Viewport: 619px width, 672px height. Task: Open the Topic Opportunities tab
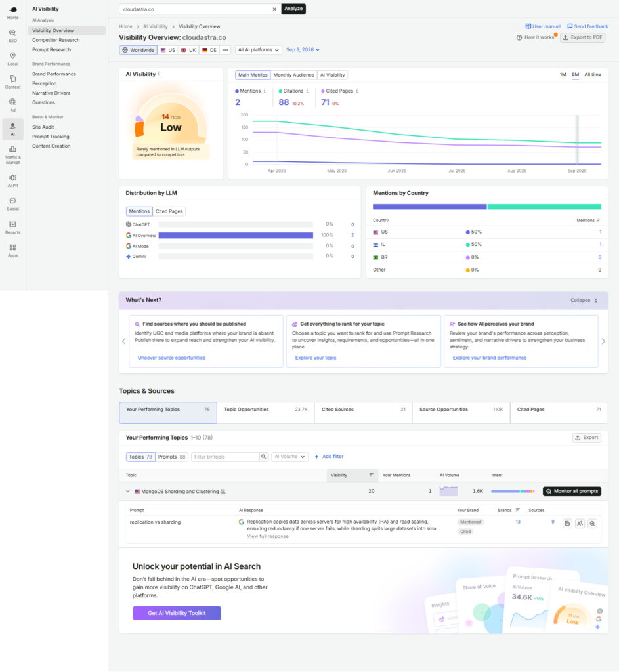266,413
